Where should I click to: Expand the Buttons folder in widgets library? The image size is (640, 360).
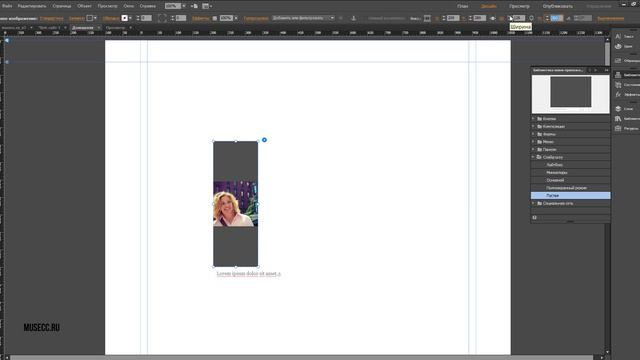click(x=533, y=119)
